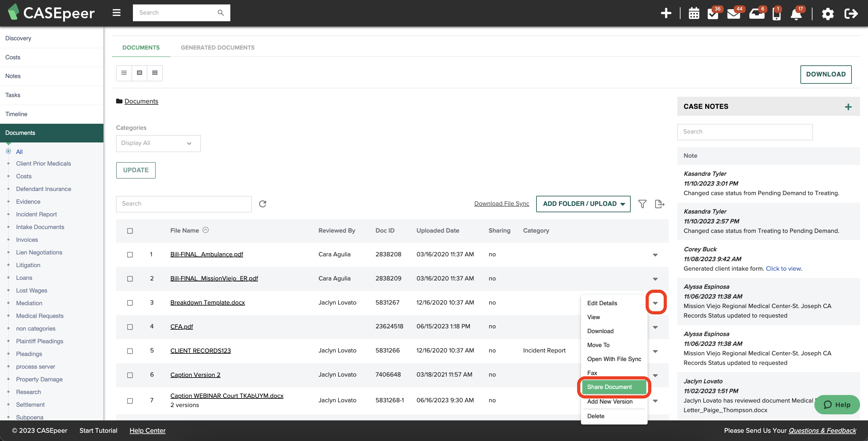868x441 pixels.
Task: Click the export documents icon
Action: pyautogui.click(x=660, y=204)
